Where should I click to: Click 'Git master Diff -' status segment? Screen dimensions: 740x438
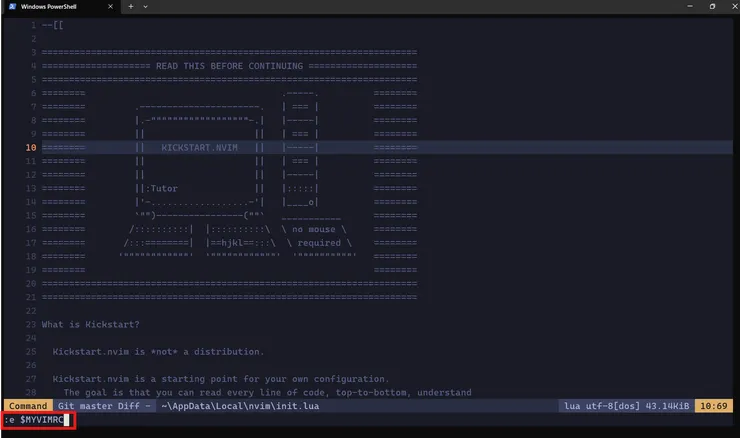[104, 406]
